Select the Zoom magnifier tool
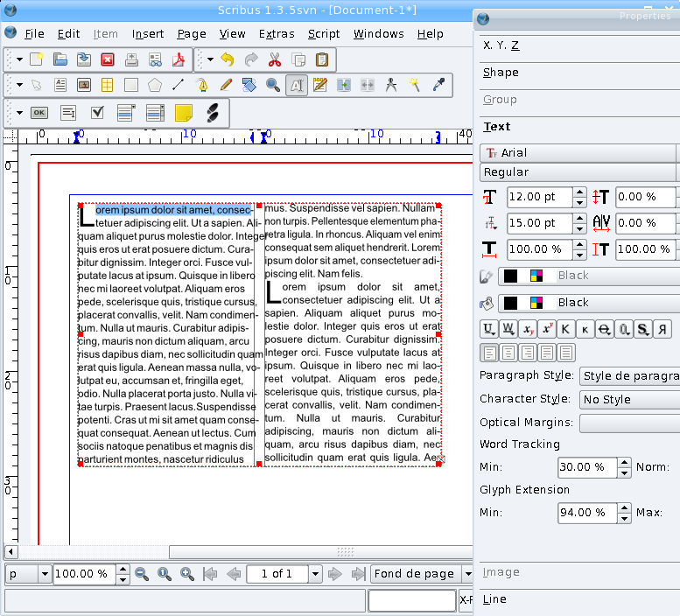This screenshot has height=616, width=680. [273, 86]
